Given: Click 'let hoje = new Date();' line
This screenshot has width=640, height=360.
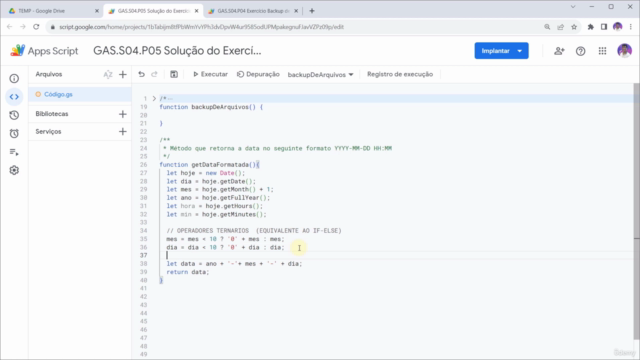Looking at the screenshot, I should pos(206,173).
